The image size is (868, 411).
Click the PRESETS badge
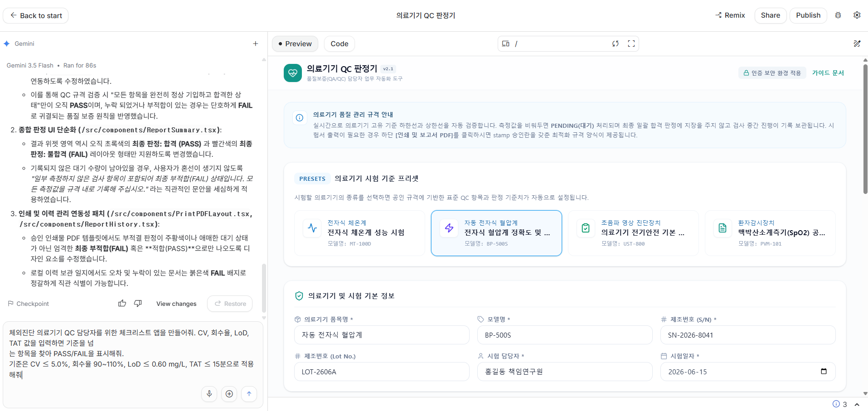pos(312,179)
